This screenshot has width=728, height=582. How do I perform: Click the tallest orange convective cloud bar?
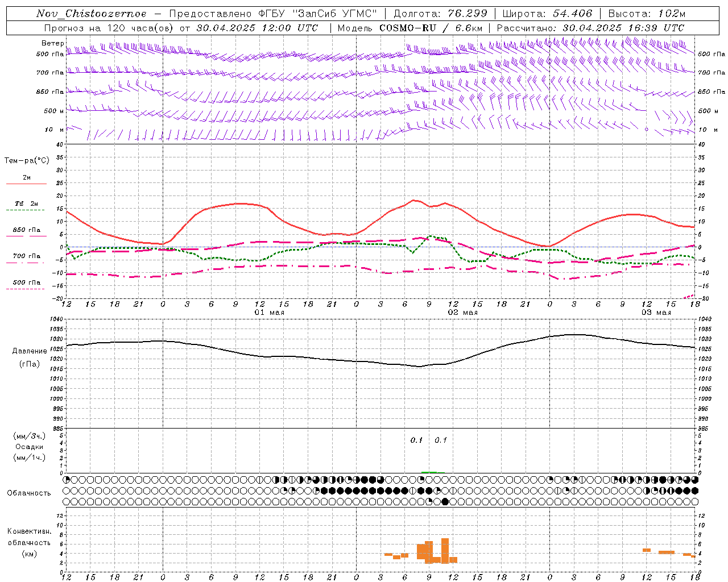pyautogui.click(x=445, y=550)
